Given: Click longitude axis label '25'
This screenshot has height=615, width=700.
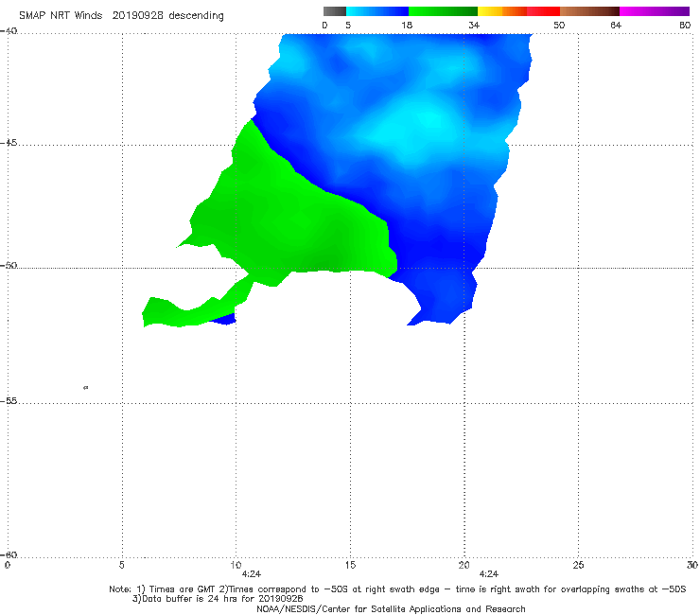Looking at the screenshot, I should (578, 565).
